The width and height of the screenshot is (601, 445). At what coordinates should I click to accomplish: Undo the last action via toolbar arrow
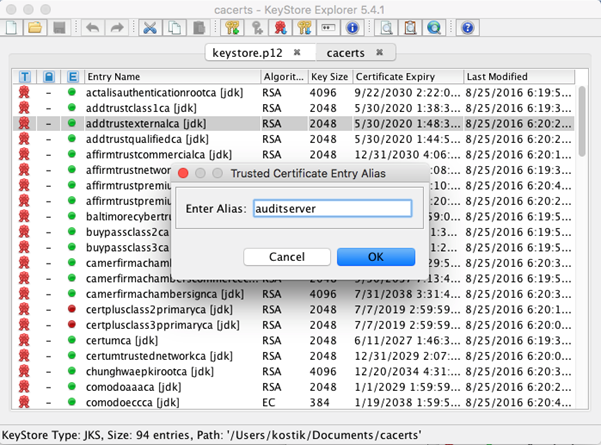pyautogui.click(x=93, y=28)
